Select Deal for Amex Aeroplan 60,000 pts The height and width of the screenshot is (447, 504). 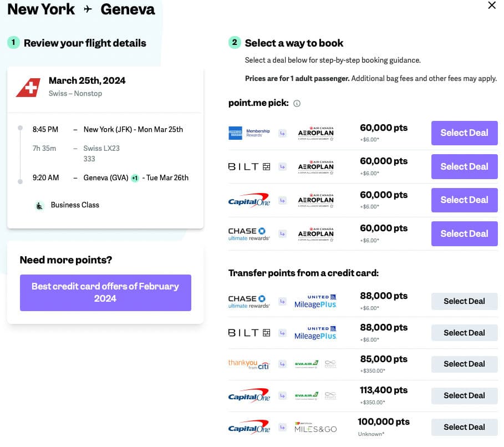[464, 133]
